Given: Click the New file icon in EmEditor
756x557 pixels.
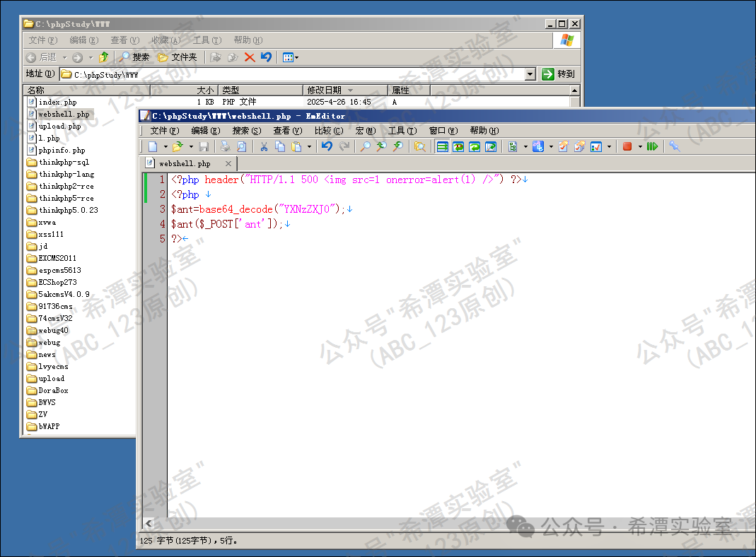Looking at the screenshot, I should [153, 146].
